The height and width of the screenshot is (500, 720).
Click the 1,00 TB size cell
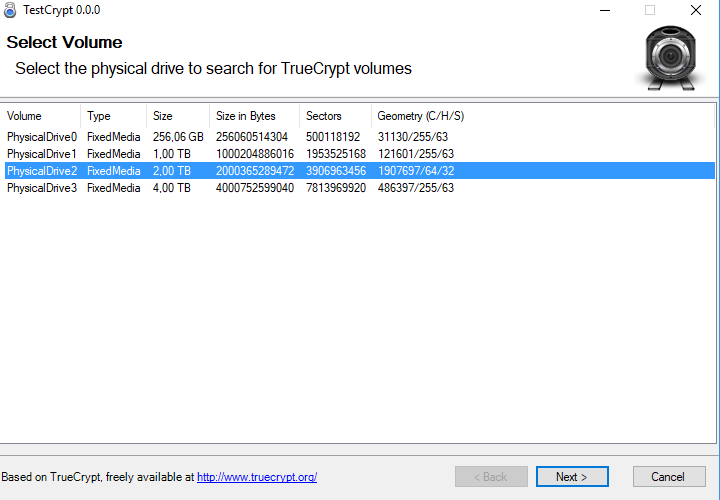pos(172,154)
